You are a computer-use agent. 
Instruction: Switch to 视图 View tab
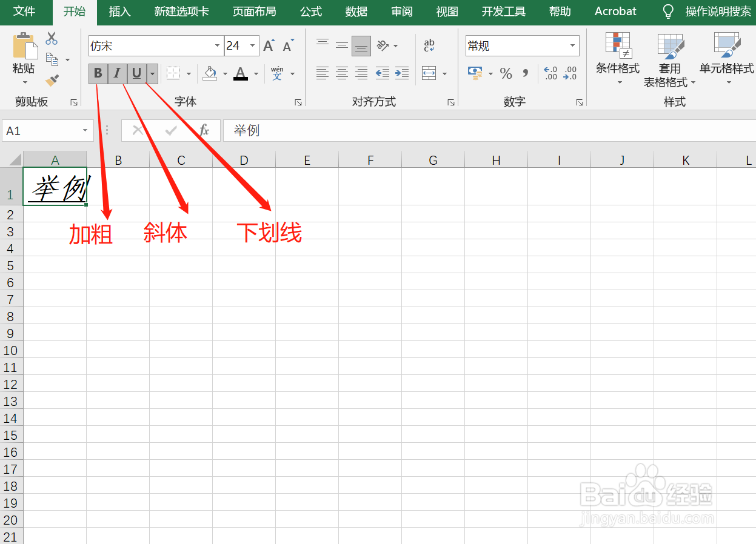447,12
